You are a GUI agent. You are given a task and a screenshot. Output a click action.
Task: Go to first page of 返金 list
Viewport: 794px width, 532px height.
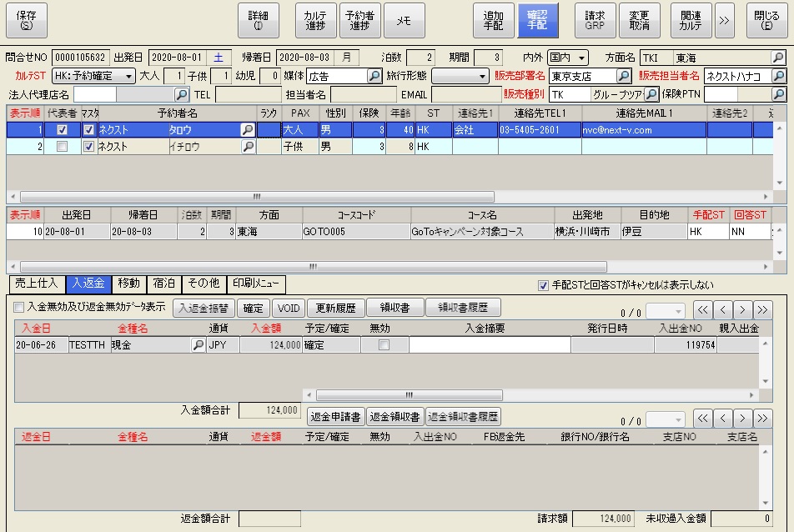[x=702, y=418]
